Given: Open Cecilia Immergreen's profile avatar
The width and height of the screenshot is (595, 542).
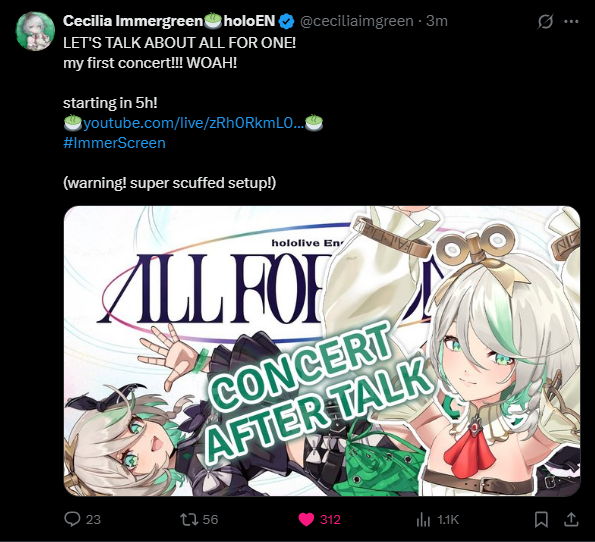Looking at the screenshot, I should point(35,31).
